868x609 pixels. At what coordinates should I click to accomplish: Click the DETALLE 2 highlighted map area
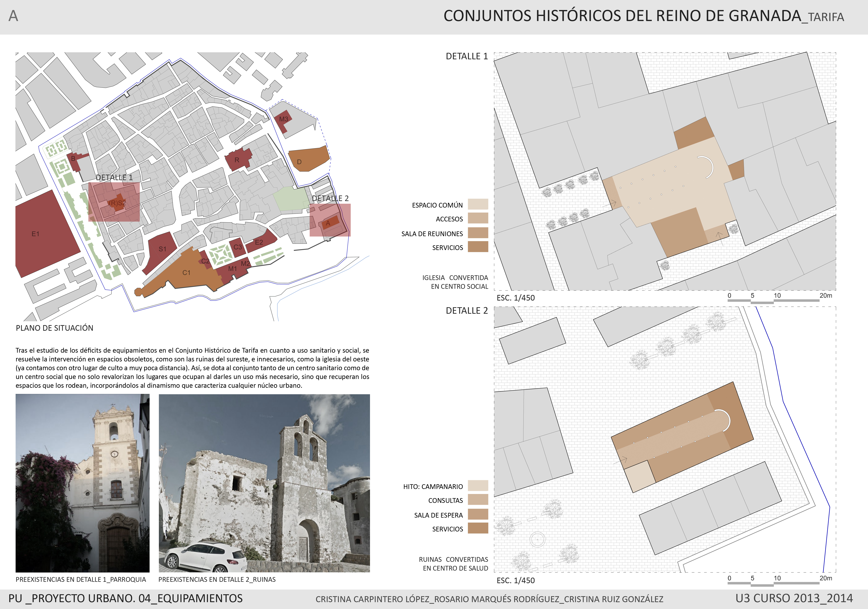pyautogui.click(x=330, y=220)
